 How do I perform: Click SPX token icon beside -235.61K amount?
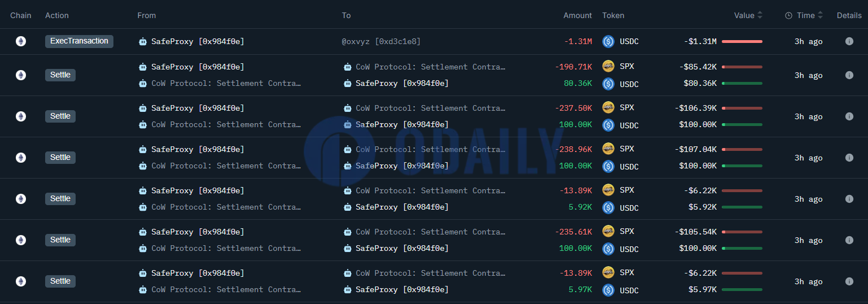(x=608, y=231)
